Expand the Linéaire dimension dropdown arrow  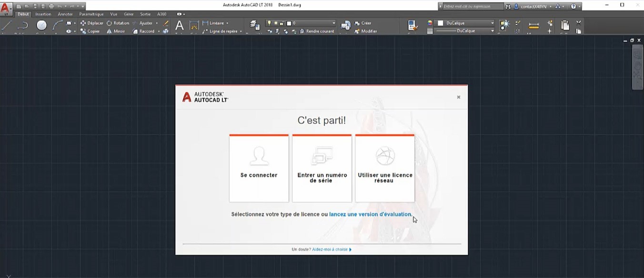point(227,23)
